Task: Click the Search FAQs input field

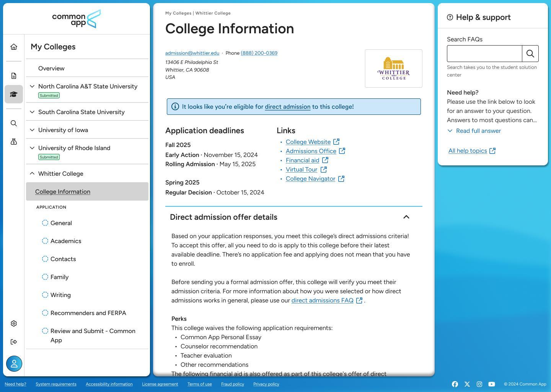Action: tap(484, 54)
